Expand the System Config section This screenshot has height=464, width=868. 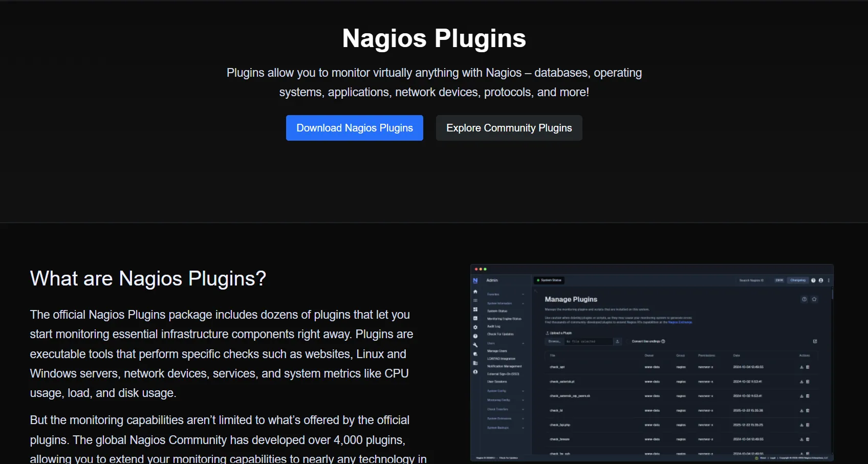coord(505,391)
